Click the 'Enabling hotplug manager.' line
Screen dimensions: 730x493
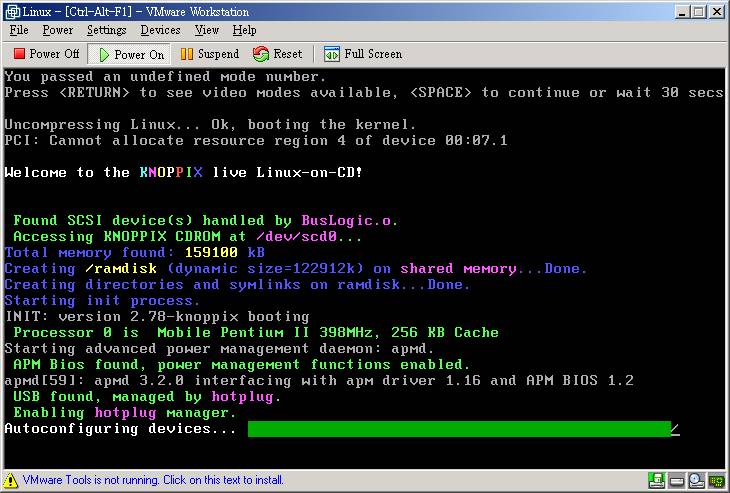point(125,412)
